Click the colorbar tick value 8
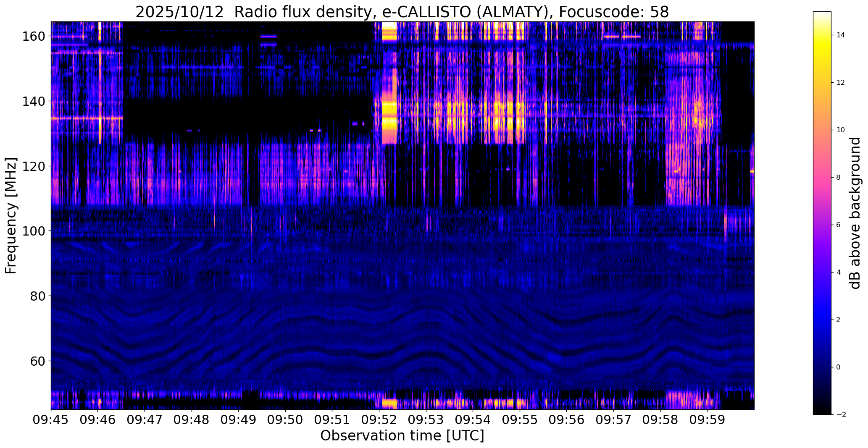This screenshot has height=448, width=868. (839, 178)
